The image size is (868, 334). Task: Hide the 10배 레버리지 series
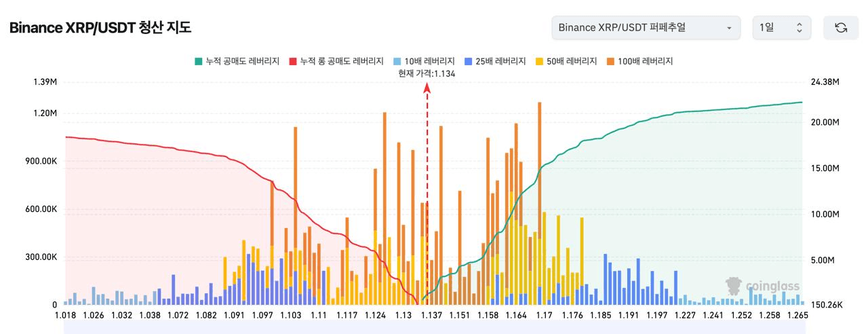click(426, 61)
